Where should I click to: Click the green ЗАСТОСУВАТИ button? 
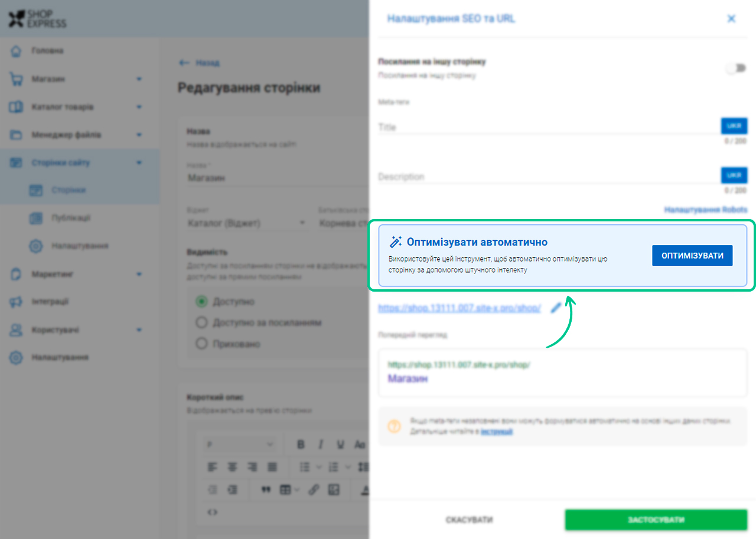[656, 520]
